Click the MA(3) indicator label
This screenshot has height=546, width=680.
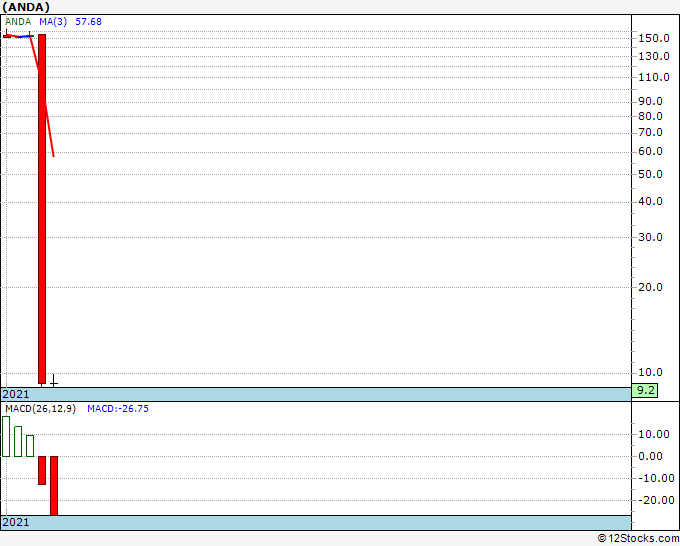(53, 22)
